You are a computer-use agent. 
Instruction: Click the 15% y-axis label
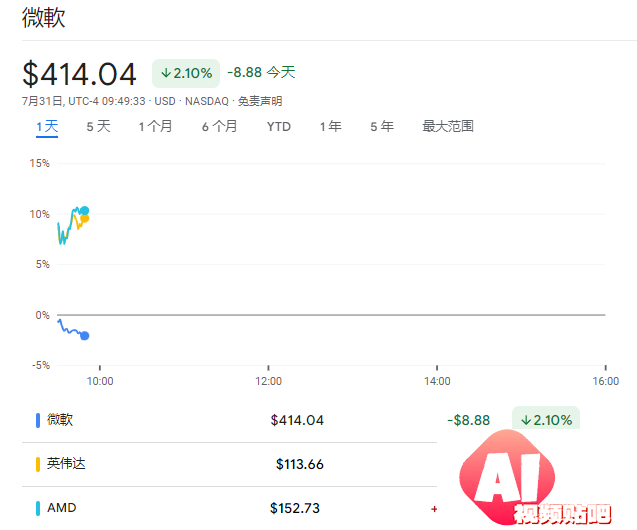point(39,163)
